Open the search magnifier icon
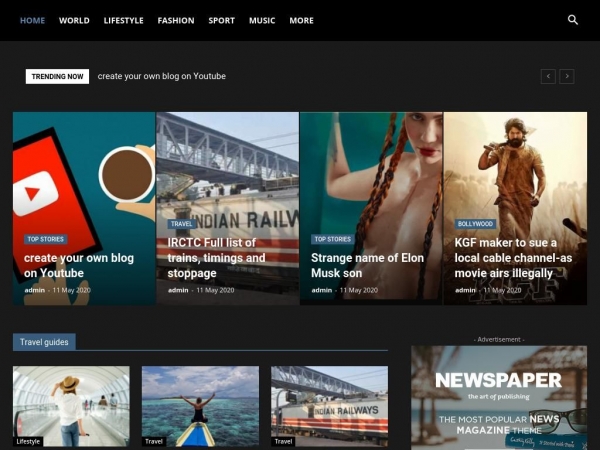 tap(572, 20)
